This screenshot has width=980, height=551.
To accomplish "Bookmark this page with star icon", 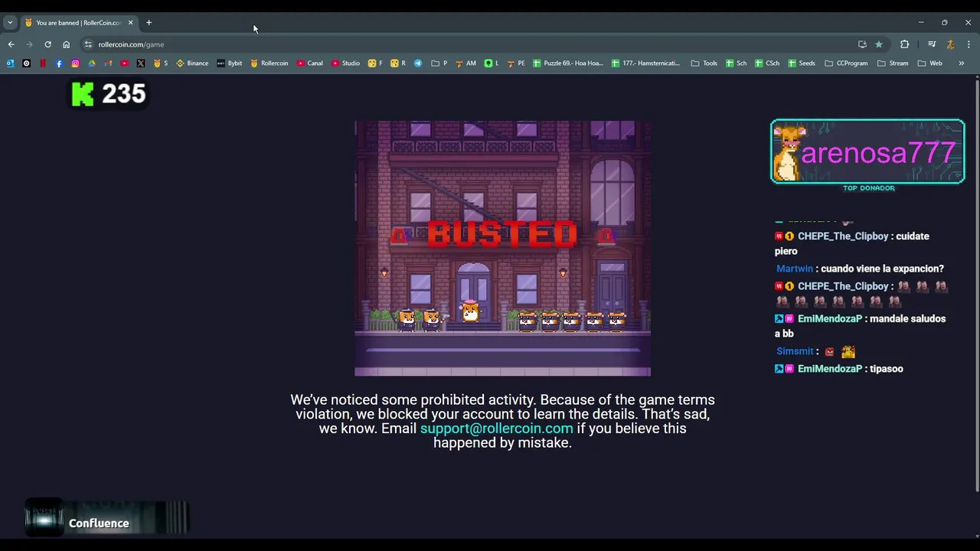I will (879, 44).
